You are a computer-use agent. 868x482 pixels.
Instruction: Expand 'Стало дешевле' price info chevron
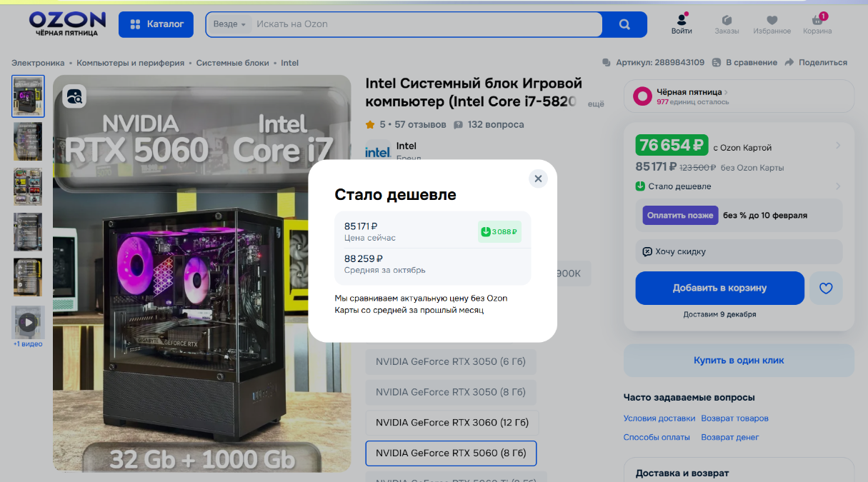tap(838, 186)
